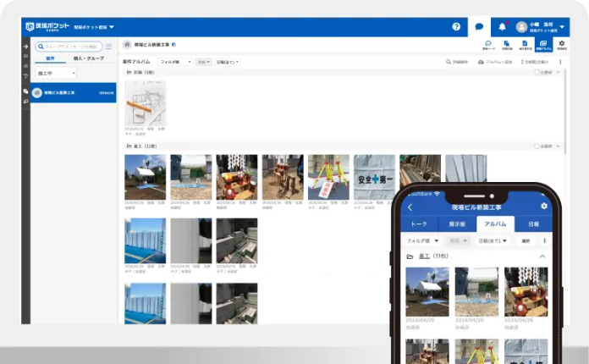The image size is (589, 364).
Task: Click the cloud upload アルバムへ追加
Action: click(x=495, y=62)
